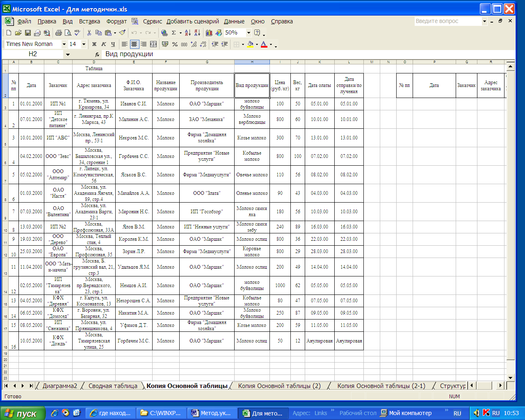Merge and center cells

[153, 44]
